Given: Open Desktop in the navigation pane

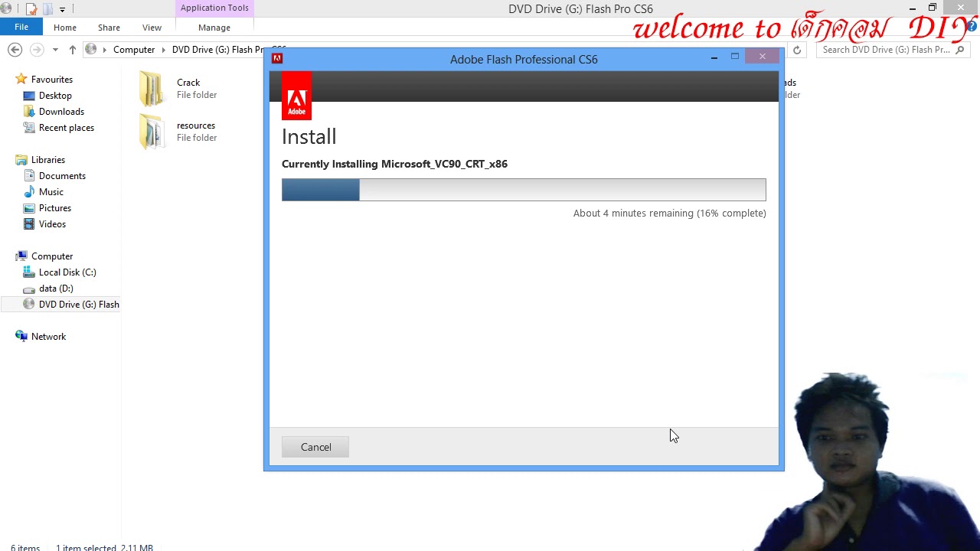Looking at the screenshot, I should (55, 96).
